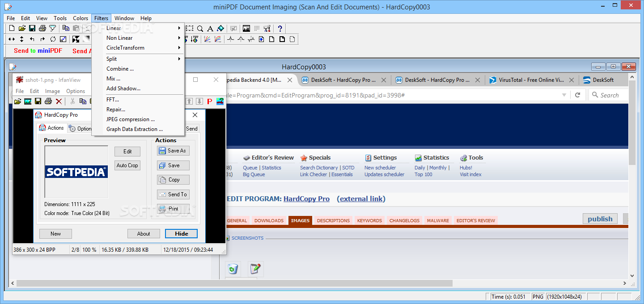Choose Add Shadow from Filters menu
The image size is (644, 304).
[x=138, y=89]
